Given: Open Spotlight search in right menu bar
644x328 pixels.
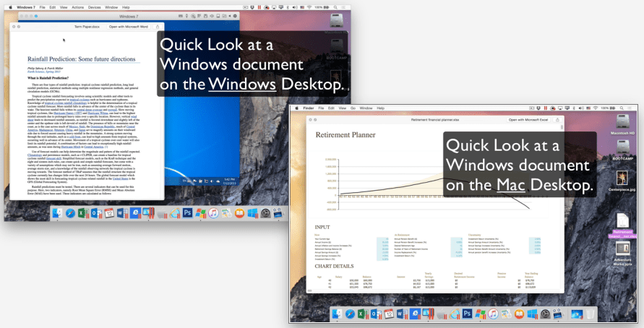Looking at the screenshot, I should pyautogui.click(x=622, y=108).
